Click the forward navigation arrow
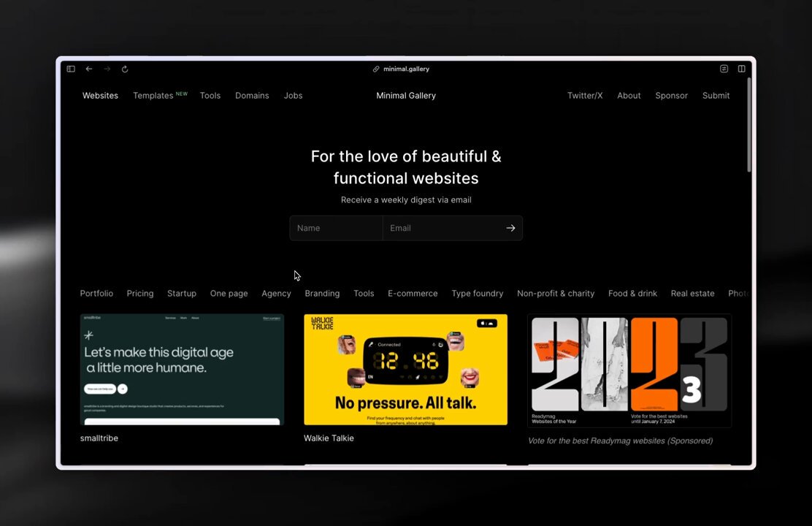Screen dimensions: 812x526 107,69
